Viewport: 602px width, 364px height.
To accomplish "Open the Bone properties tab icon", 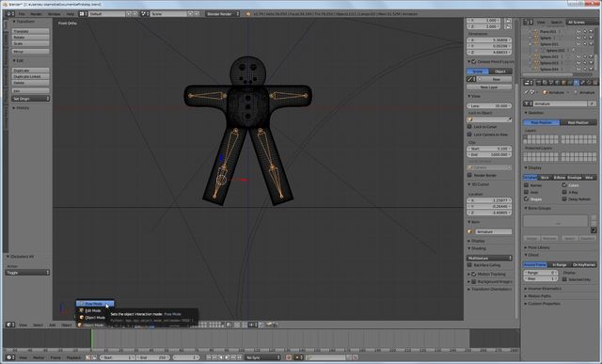I will tap(582, 82).
